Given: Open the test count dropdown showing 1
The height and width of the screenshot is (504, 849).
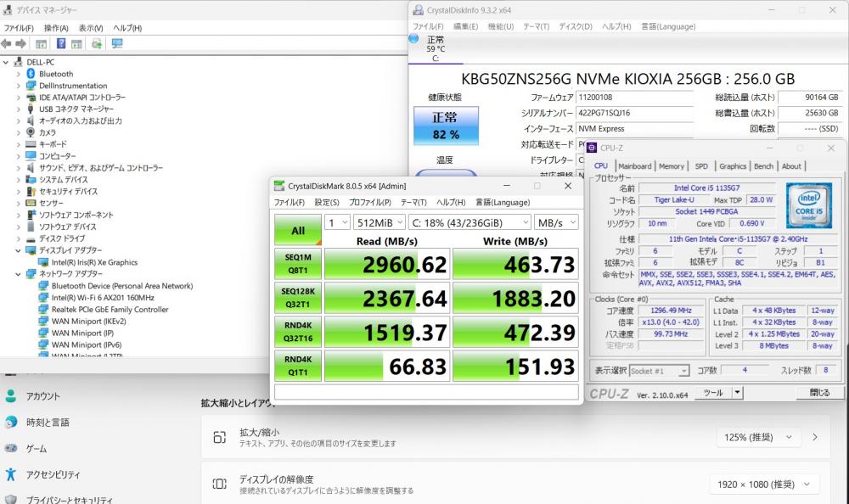Looking at the screenshot, I should coord(337,222).
